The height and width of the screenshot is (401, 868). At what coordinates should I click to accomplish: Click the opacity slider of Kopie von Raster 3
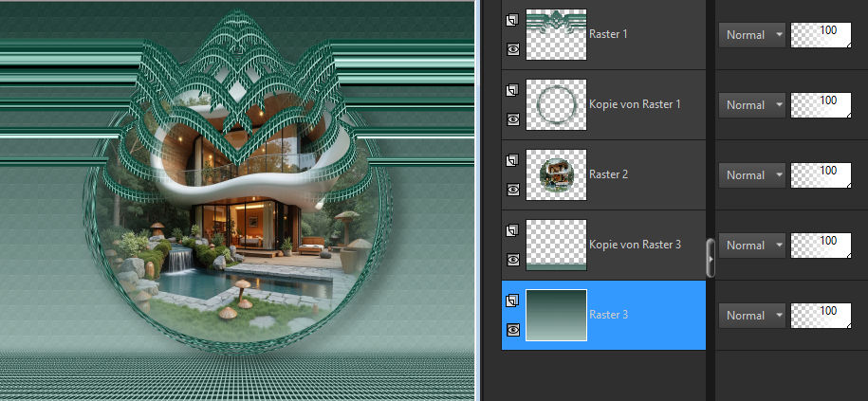tap(821, 246)
